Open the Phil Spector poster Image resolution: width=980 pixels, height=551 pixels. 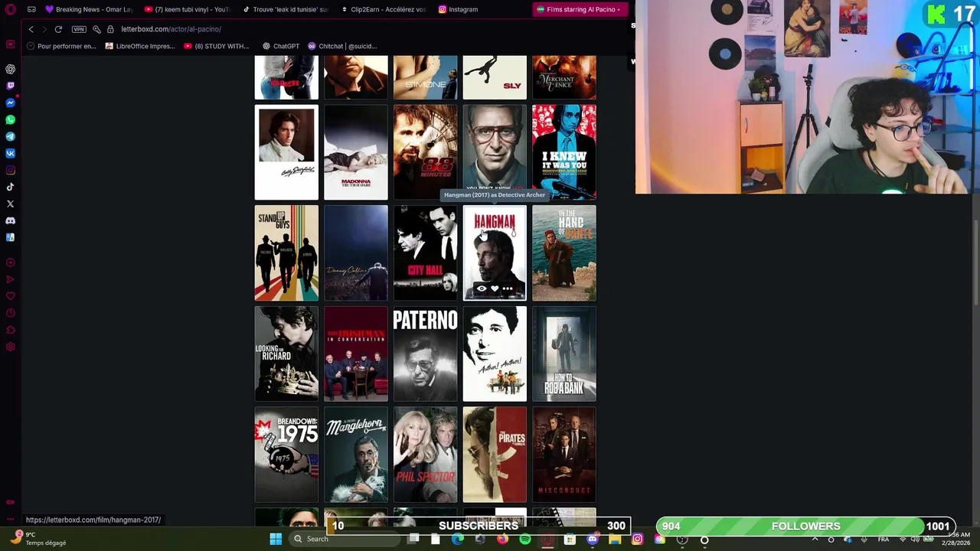[425, 455]
